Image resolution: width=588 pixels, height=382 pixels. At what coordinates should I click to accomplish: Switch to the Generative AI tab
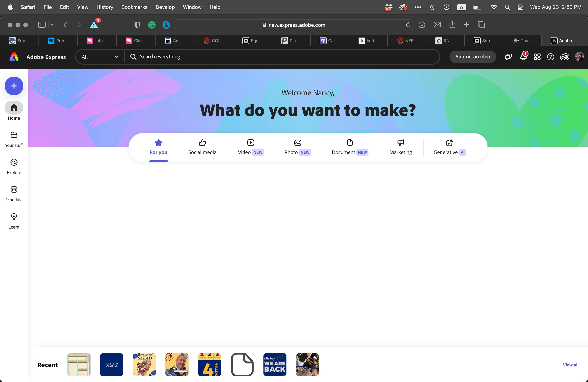[x=449, y=147]
